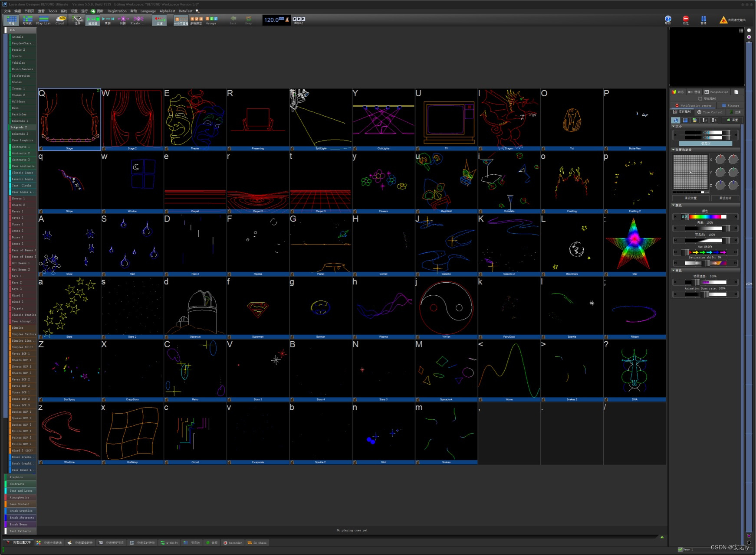756x555 pixels.
Task: Click the blue pause icon
Action: pyautogui.click(x=703, y=19)
